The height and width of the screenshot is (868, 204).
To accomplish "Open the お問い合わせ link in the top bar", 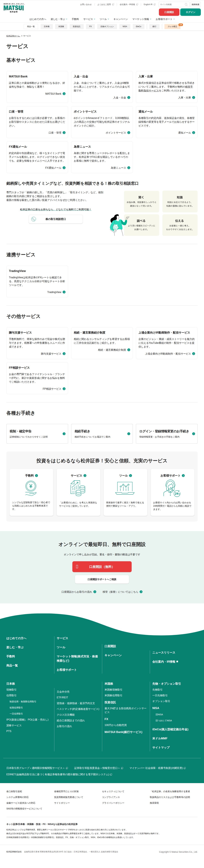I will pyautogui.click(x=86, y=4).
